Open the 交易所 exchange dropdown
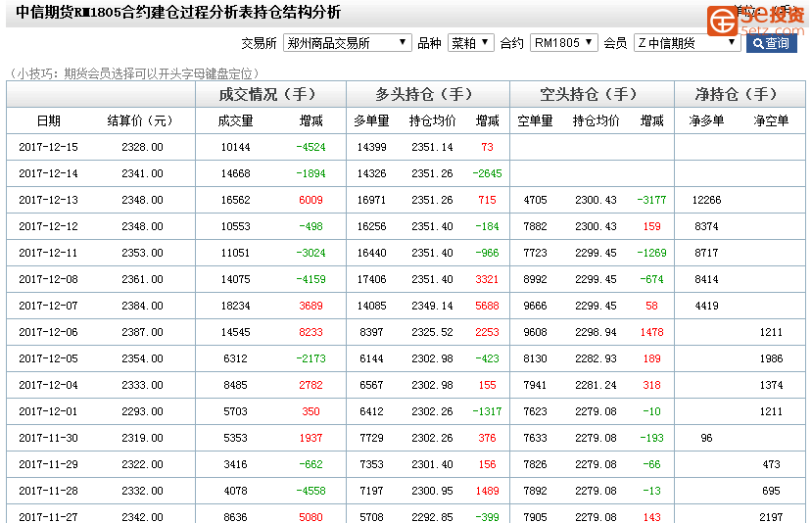 pos(347,43)
